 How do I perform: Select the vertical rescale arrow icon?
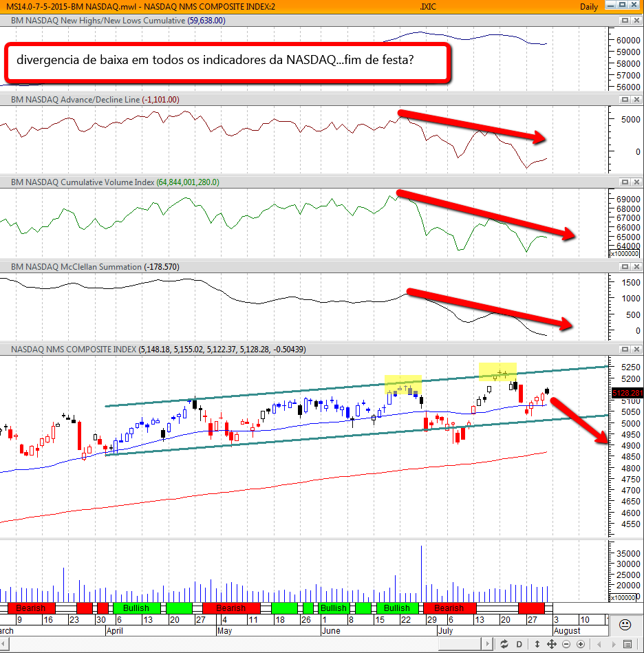pyautogui.click(x=537, y=644)
